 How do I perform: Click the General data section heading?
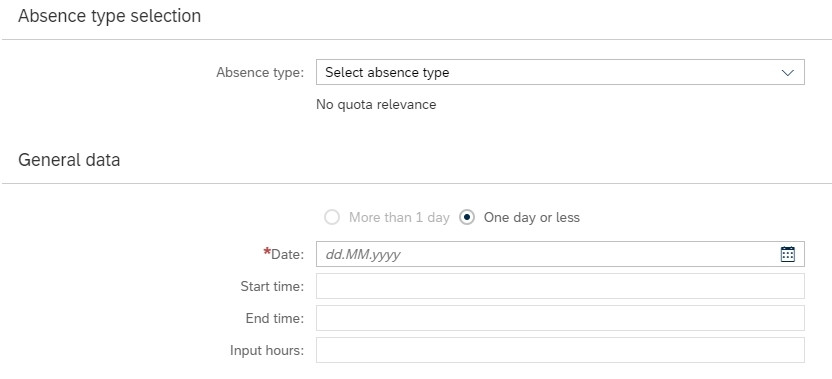tap(69, 160)
